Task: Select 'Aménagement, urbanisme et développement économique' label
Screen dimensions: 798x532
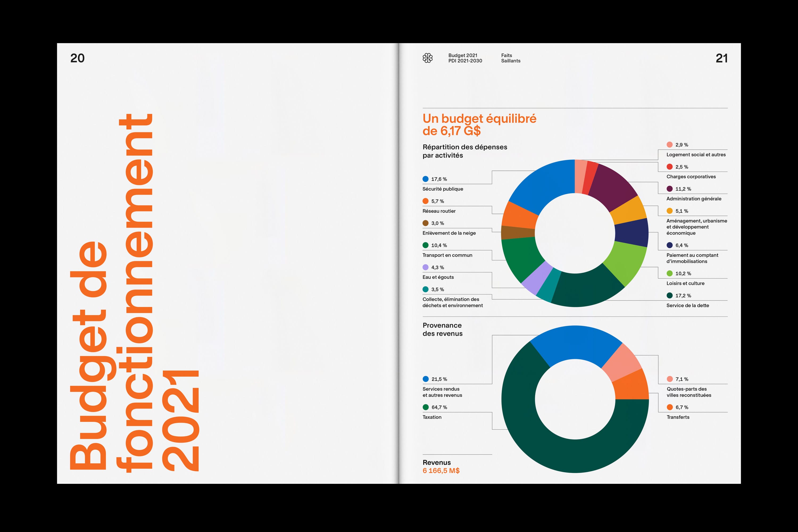Action: click(x=697, y=227)
